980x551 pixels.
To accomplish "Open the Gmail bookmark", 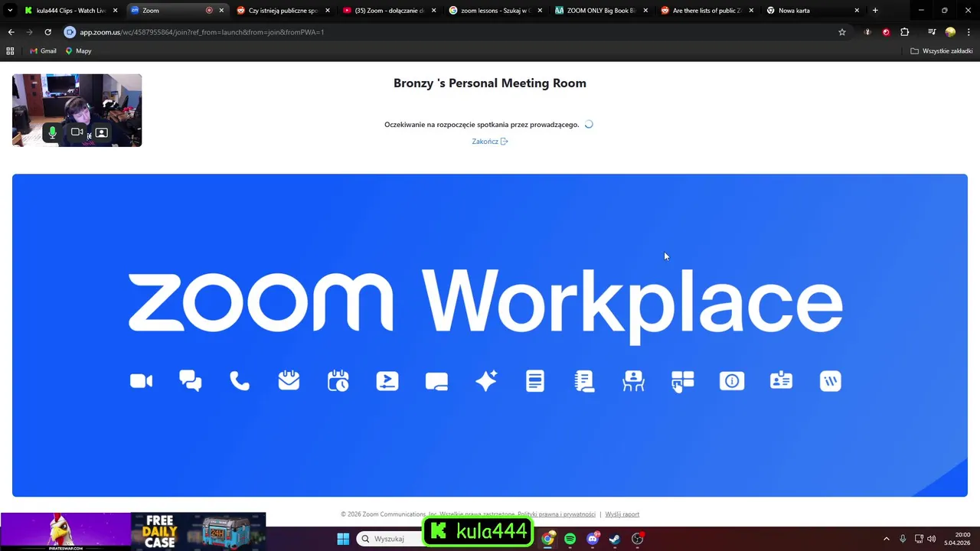I will (43, 51).
